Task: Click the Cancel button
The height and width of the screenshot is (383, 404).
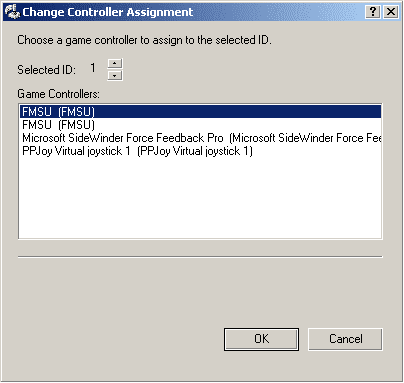Action: [345, 339]
